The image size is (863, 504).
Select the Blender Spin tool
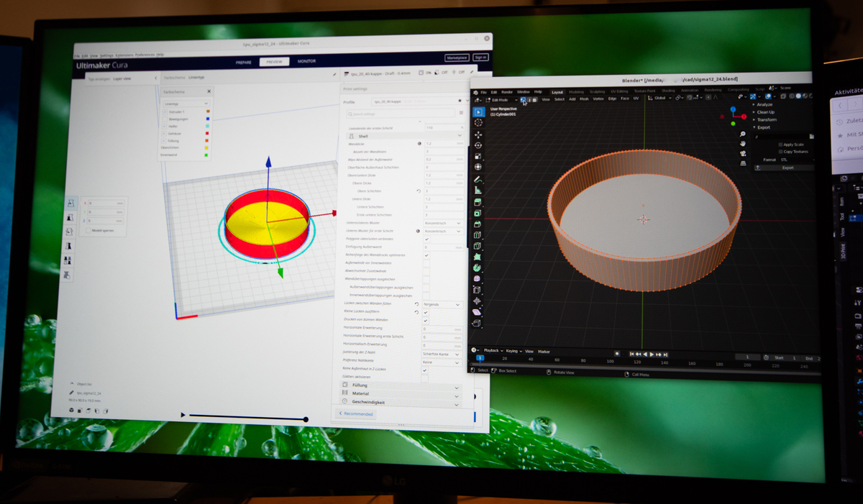477,267
